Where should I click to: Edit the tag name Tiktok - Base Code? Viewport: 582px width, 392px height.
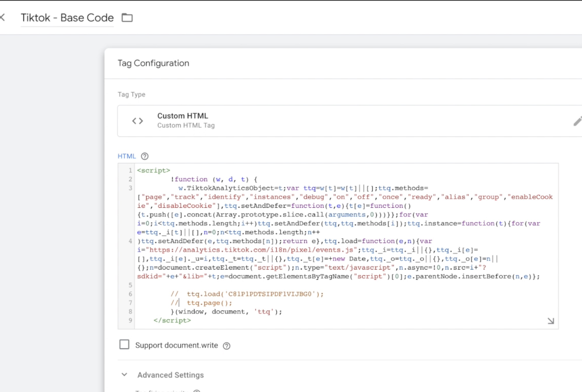click(x=67, y=18)
